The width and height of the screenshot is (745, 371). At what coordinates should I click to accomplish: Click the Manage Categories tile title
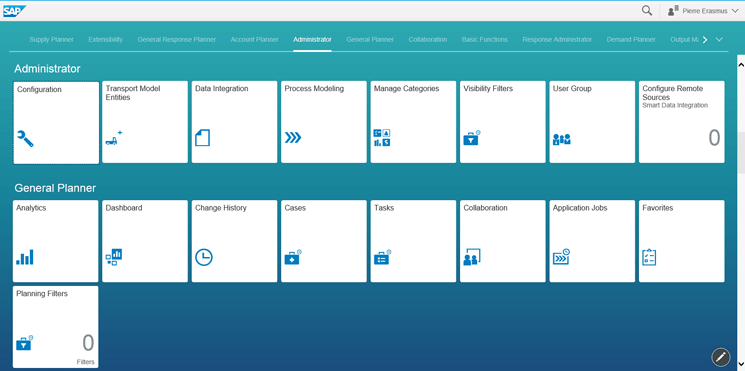(x=407, y=89)
